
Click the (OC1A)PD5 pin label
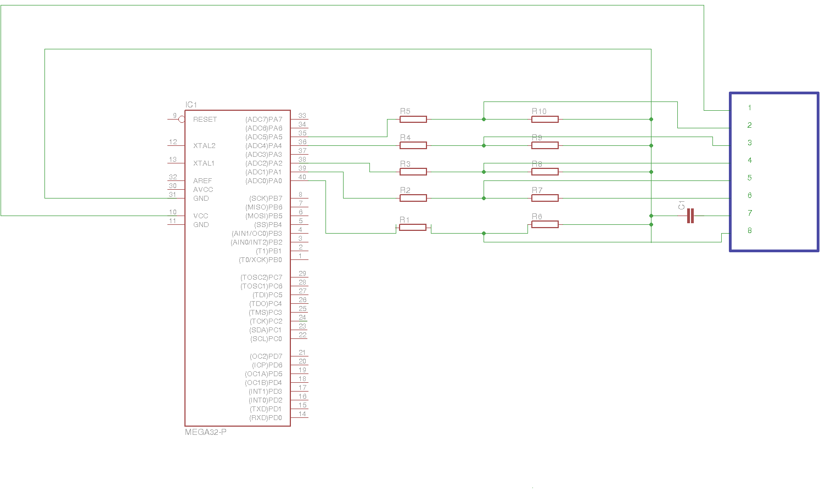tap(263, 374)
